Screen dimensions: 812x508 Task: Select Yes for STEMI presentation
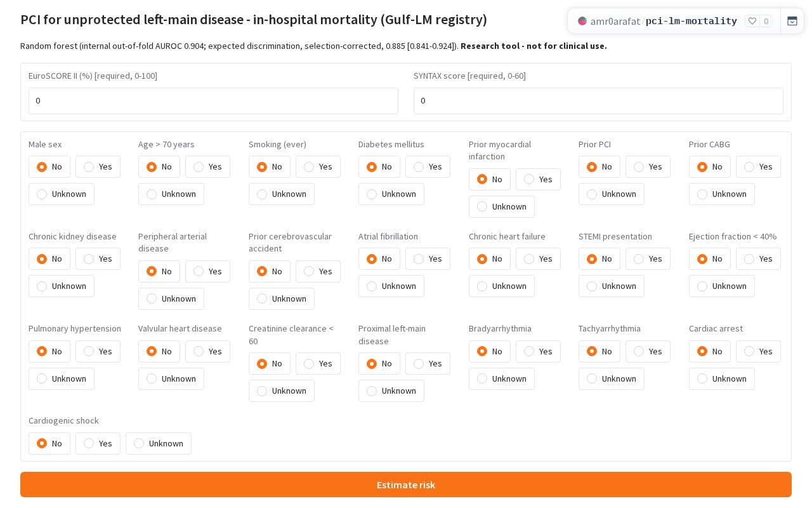(x=648, y=258)
